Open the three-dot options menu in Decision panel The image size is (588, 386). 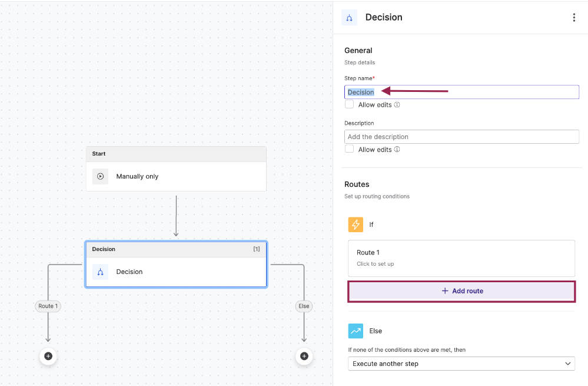(x=574, y=18)
